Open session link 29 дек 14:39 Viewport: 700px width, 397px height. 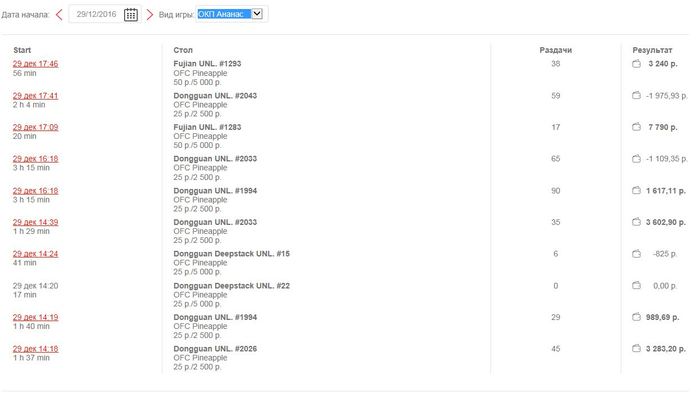point(35,222)
